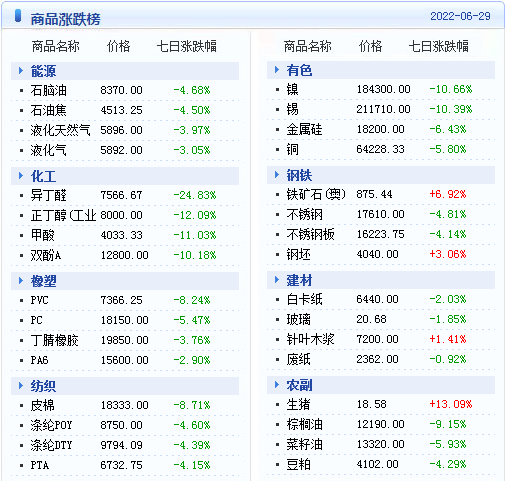Click the blue icon beside 商品涨跌榜 title
This screenshot has height=481, width=506.
coord(18,16)
